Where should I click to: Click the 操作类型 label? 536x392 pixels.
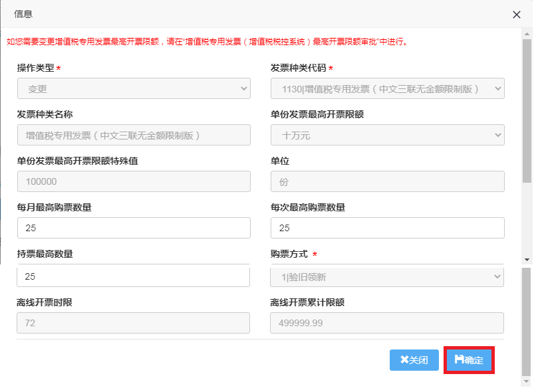[x=35, y=68]
